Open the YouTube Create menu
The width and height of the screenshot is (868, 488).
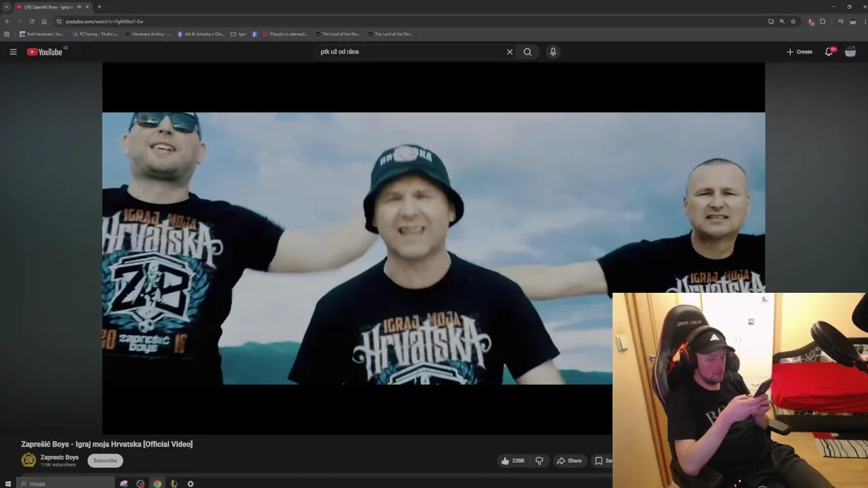point(800,52)
